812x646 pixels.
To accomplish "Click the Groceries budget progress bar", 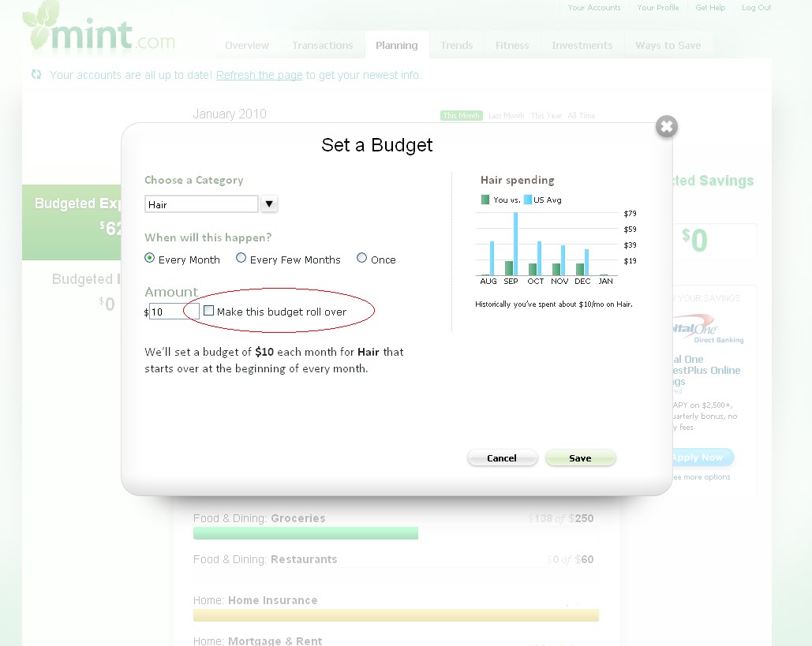I will pos(305,533).
